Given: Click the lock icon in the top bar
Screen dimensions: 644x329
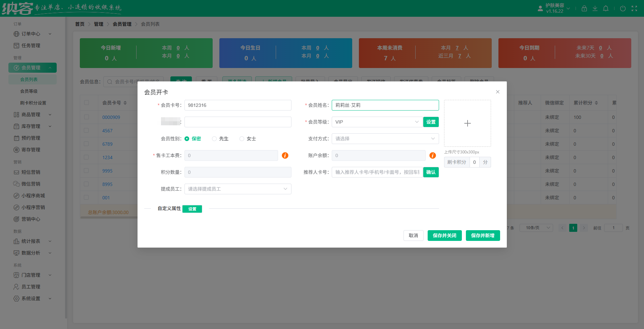Looking at the screenshot, I should [584, 8].
